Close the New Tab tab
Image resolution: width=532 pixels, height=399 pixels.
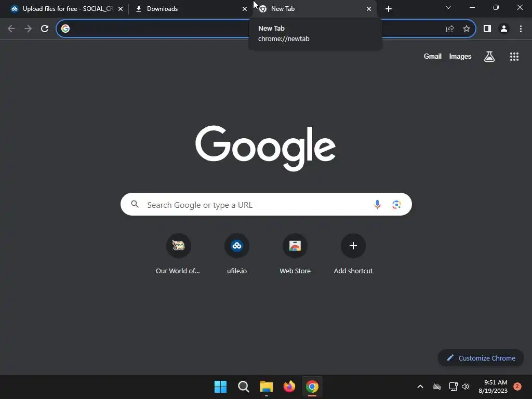[369, 9]
